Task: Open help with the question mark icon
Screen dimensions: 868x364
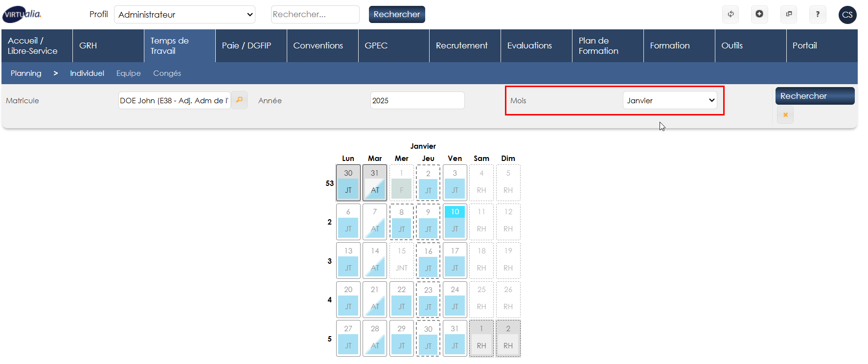Action: coord(818,14)
